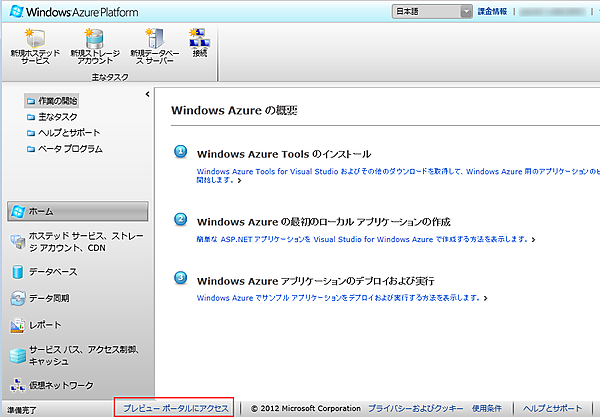Click folder icon beside 作業の開始
Image resolution: width=600 pixels, height=417 pixels.
click(31, 101)
